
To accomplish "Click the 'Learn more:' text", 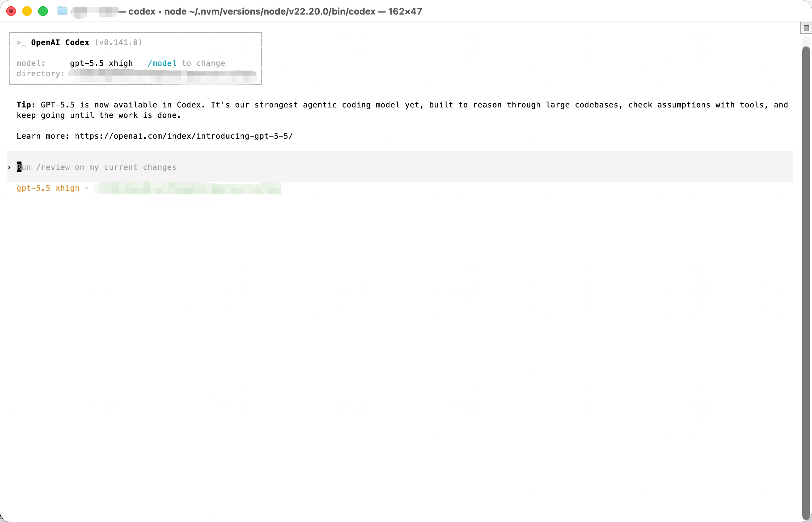I will click(x=43, y=136).
